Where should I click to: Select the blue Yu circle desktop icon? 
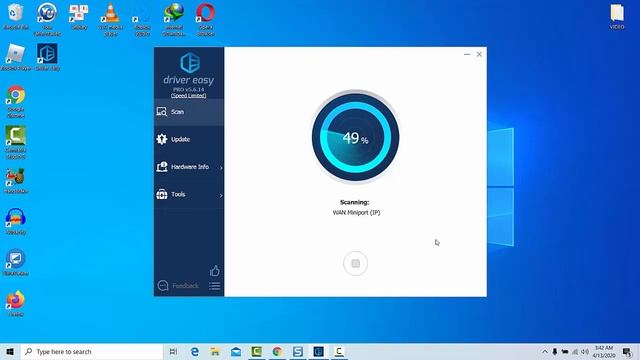47,19
